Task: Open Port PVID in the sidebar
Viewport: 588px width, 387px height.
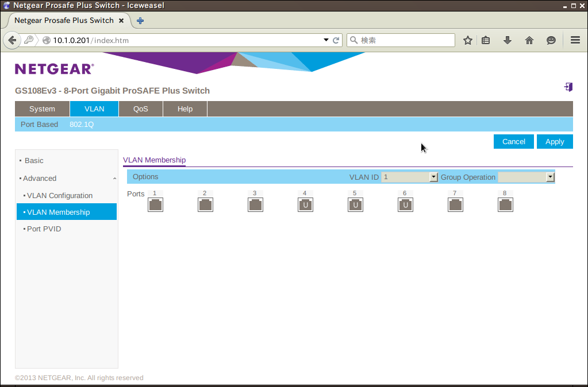Action: pos(44,229)
